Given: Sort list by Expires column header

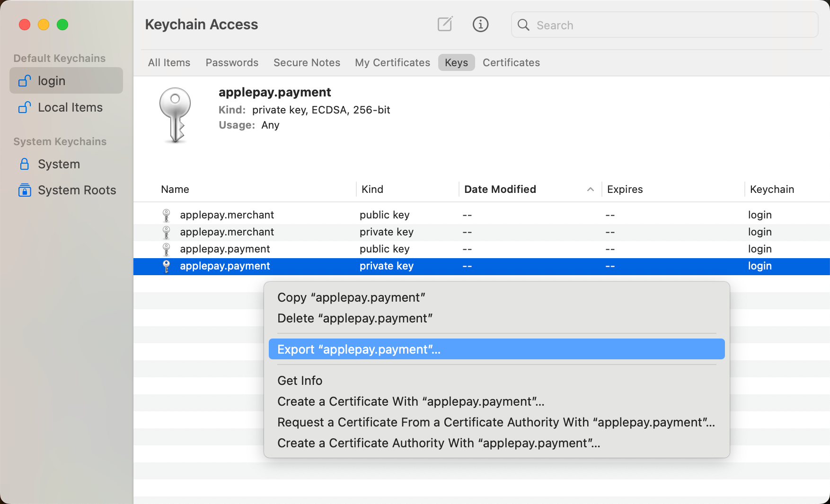Looking at the screenshot, I should tap(625, 190).
